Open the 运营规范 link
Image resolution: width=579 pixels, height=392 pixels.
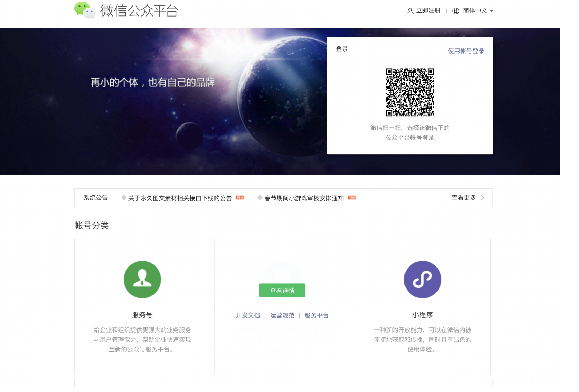coord(282,315)
